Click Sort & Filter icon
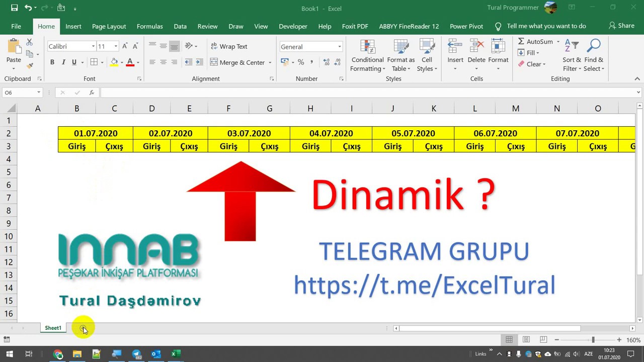Viewport: 644px width, 362px height. coord(572,47)
